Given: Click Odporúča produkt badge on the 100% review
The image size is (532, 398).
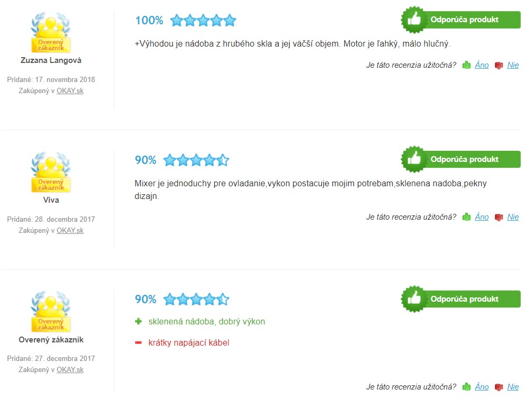Looking at the screenshot, I should pos(461,20).
